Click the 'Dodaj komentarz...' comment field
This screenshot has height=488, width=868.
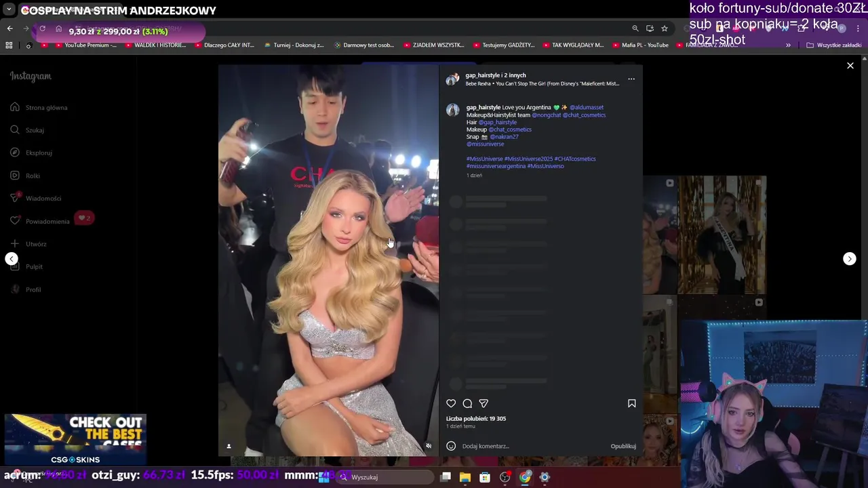[x=532, y=446]
